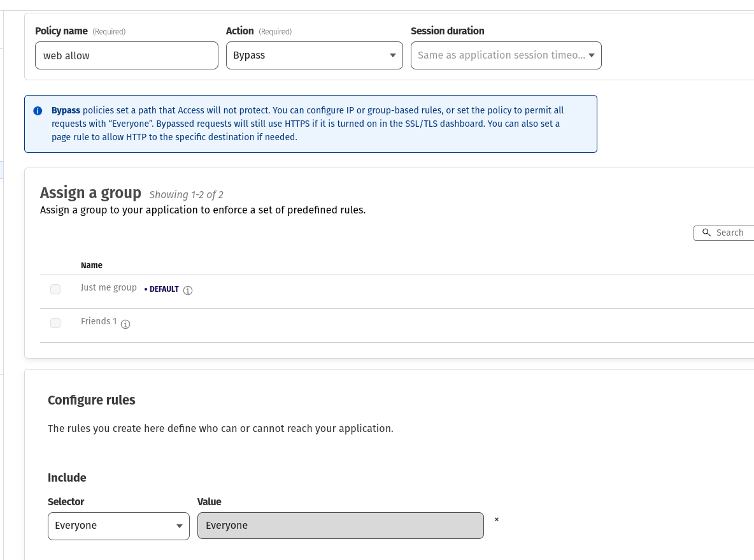Open info tooltip beside the DEFAULT badge
Viewport: 754px width, 560px height.
pyautogui.click(x=188, y=291)
